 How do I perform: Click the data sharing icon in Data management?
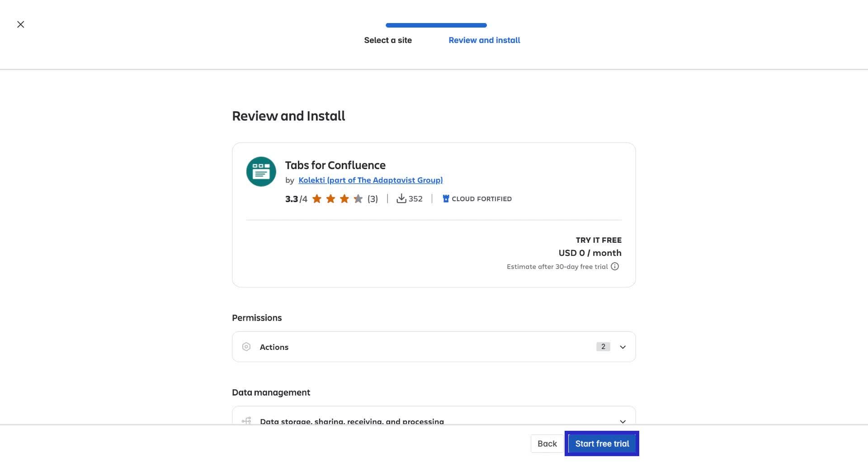[x=246, y=420]
